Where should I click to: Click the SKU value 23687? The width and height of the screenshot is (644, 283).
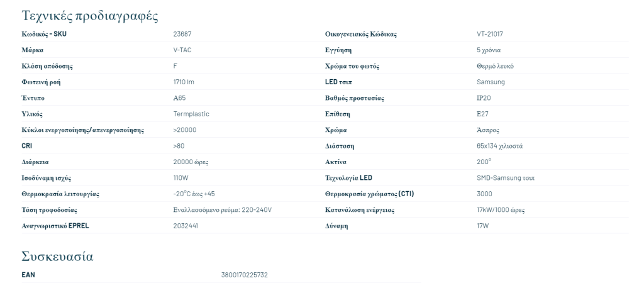(x=182, y=34)
